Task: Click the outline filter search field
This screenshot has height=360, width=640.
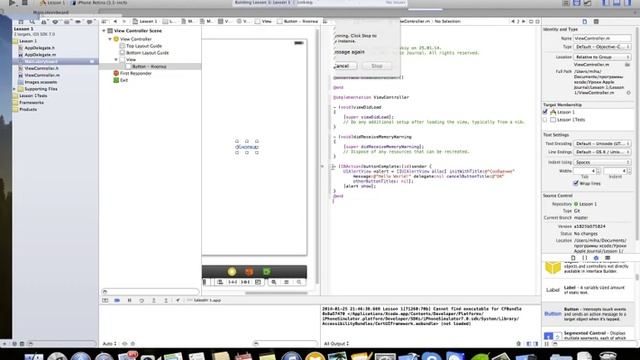Action: (151, 292)
